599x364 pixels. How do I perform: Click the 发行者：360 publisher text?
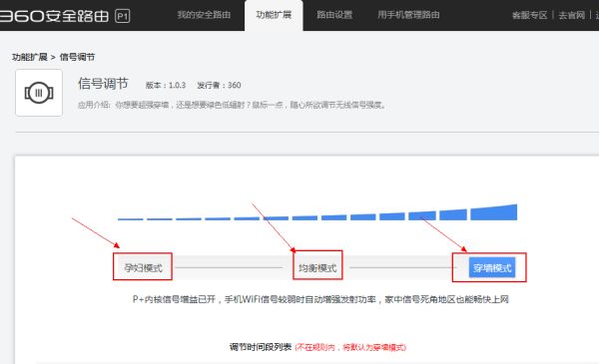(x=219, y=85)
